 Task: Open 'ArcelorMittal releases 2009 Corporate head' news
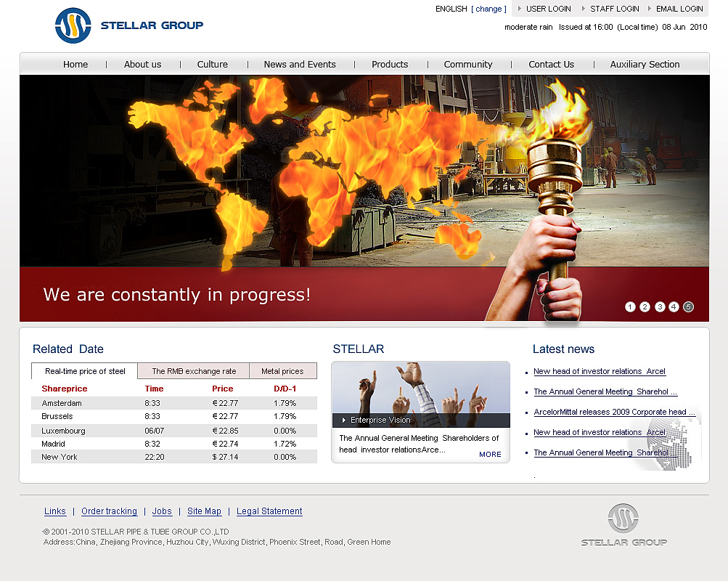(614, 412)
